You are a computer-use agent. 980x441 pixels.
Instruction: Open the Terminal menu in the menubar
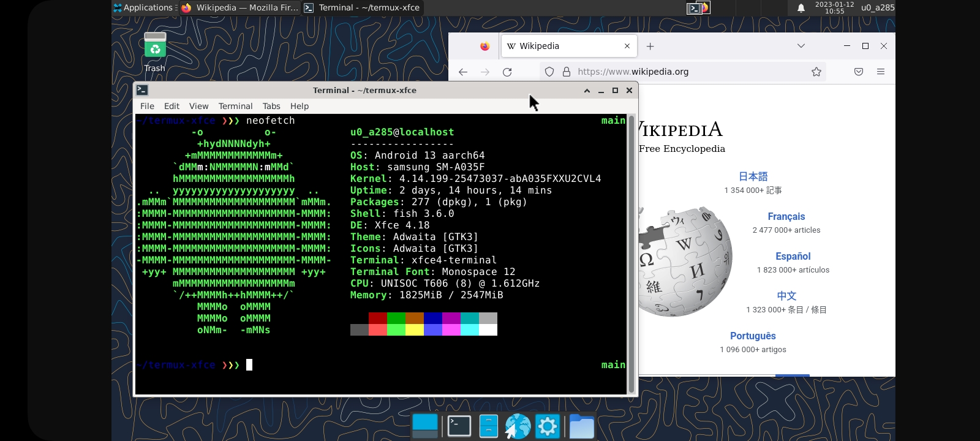click(x=235, y=106)
